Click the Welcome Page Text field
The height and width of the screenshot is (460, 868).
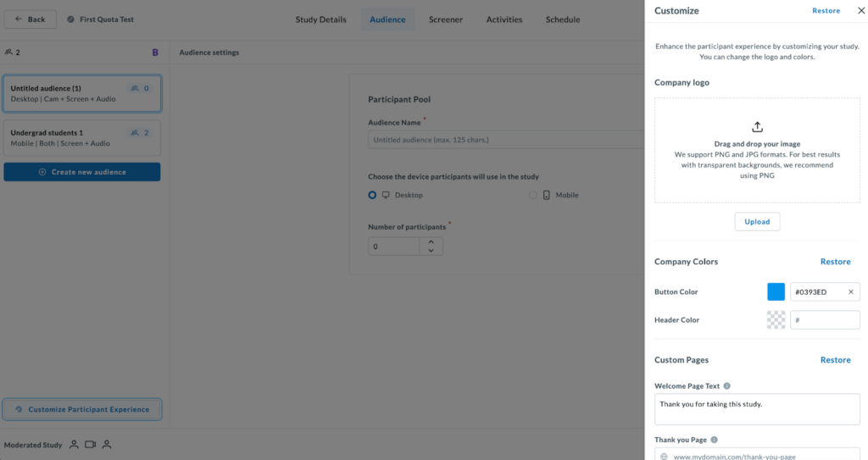tap(757, 408)
